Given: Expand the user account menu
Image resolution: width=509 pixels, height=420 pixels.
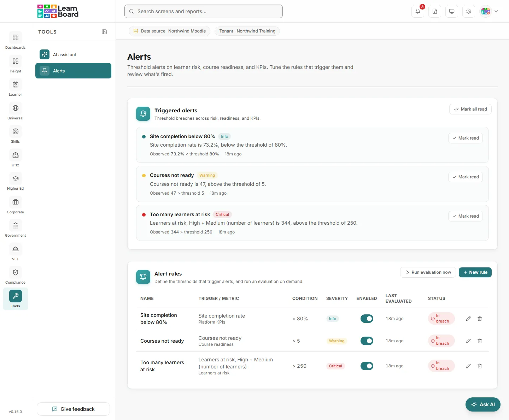Looking at the screenshot, I should coord(489,11).
